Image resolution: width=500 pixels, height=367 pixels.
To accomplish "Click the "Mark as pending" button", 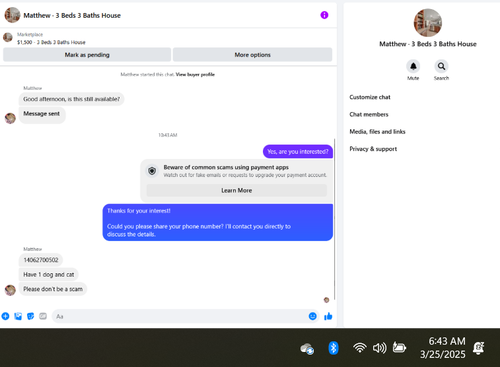I will point(87,55).
